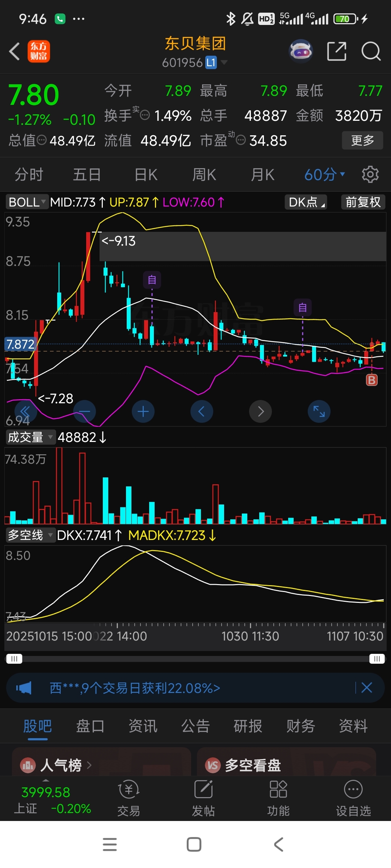The height and width of the screenshot is (868, 391).
Task: Tap the 换手 info circle icon
Action: coord(145,115)
